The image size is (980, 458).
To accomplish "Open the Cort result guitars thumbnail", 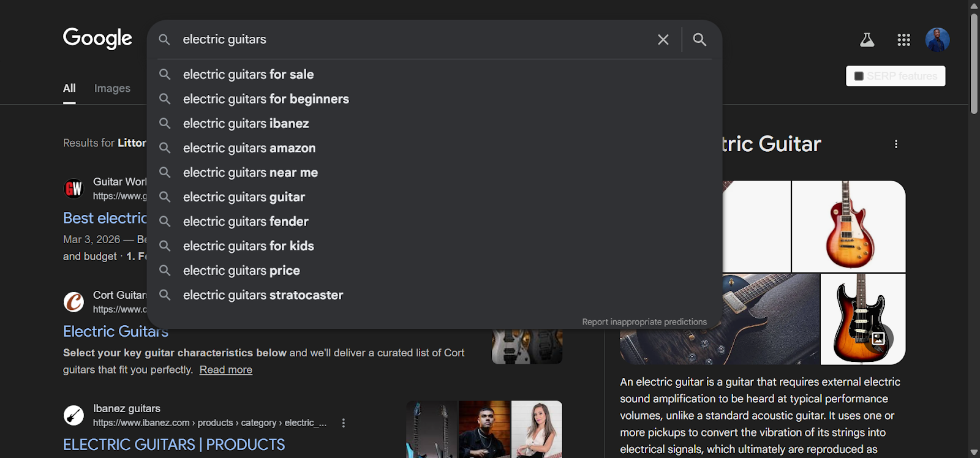I will pyautogui.click(x=527, y=347).
